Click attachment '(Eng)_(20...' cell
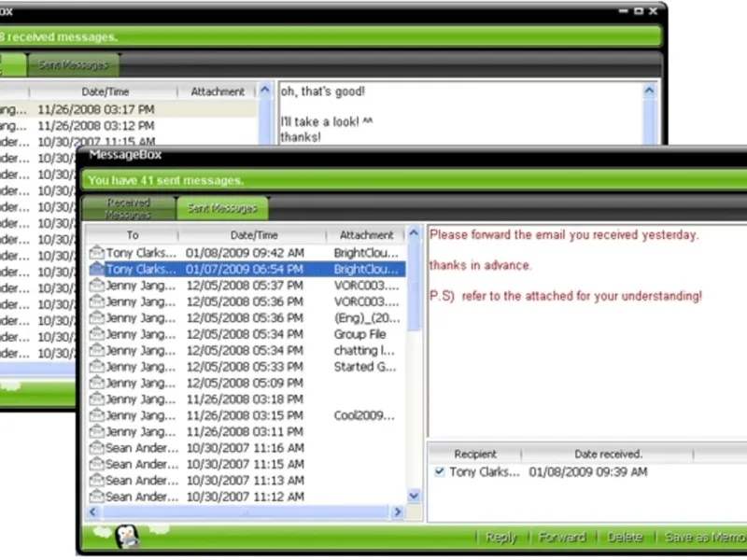 point(366,317)
